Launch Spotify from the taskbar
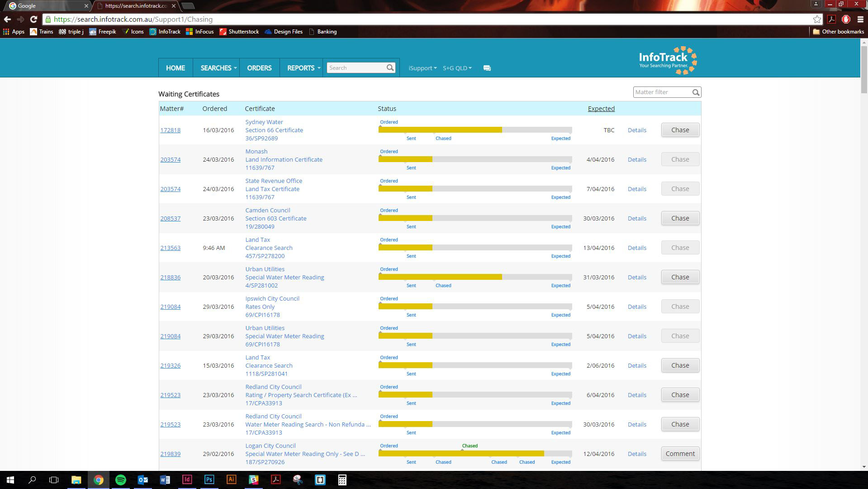This screenshot has height=489, width=868. (120, 480)
